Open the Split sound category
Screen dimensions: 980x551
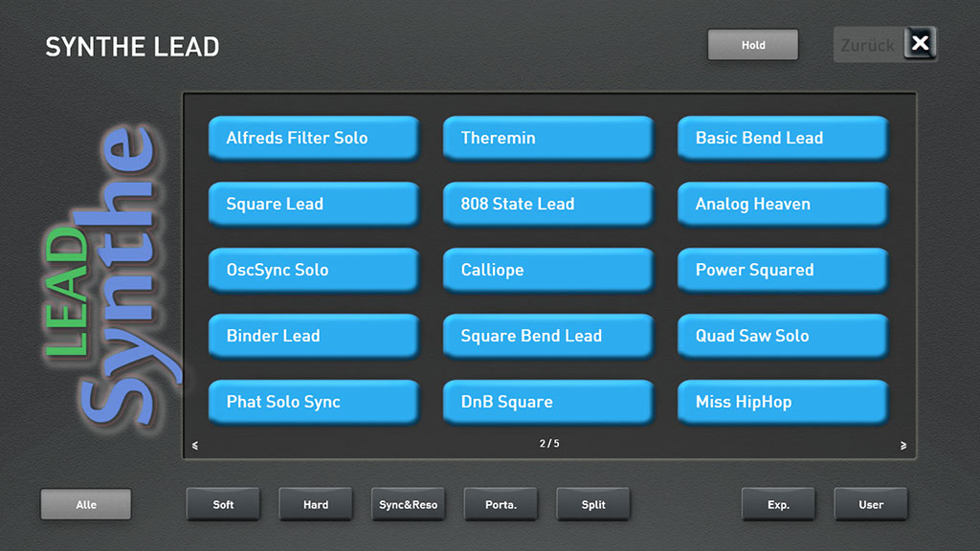point(593,504)
